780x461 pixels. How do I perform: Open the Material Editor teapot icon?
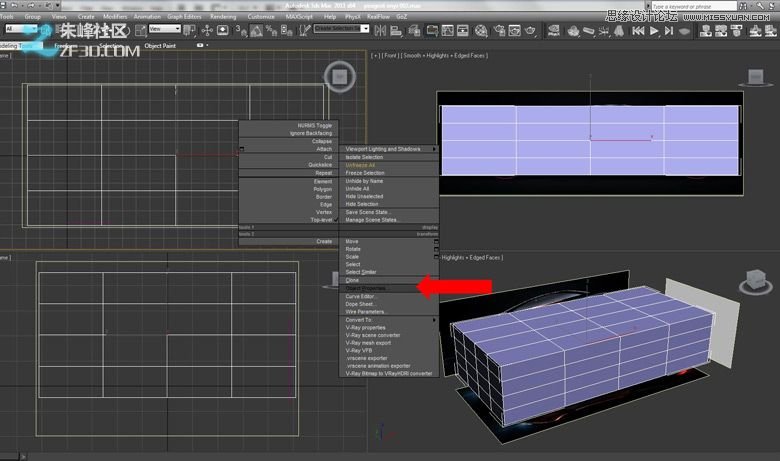(481, 30)
